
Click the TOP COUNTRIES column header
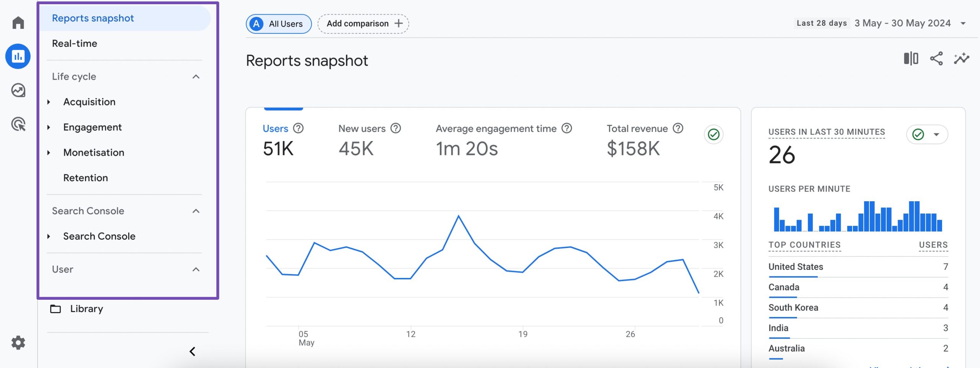tap(805, 245)
